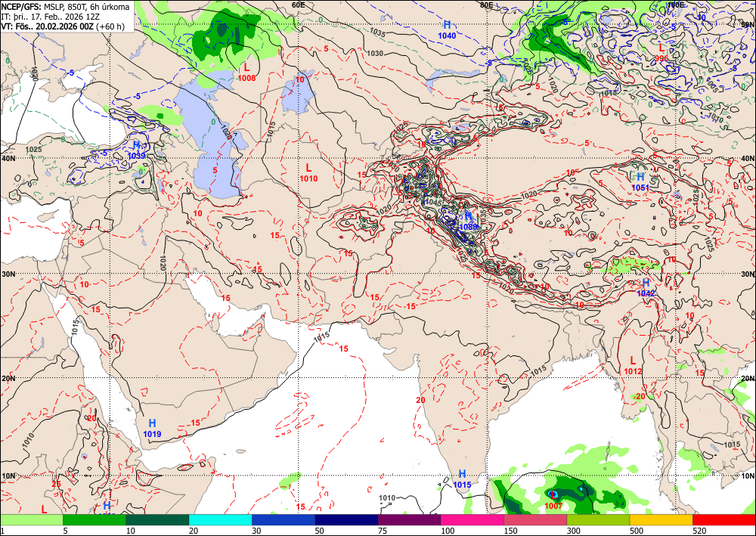
Task: Click the L 1008 low pressure marker
Action: pos(247,72)
